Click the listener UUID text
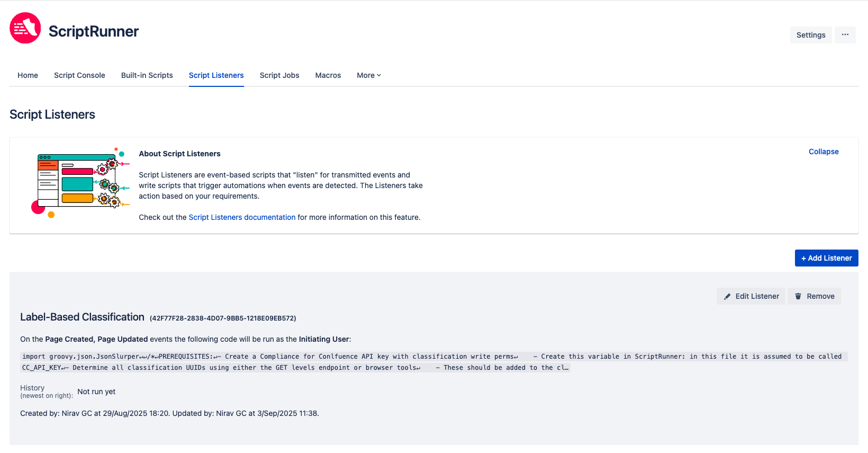Viewport: 868px width, 453px height. point(223,318)
